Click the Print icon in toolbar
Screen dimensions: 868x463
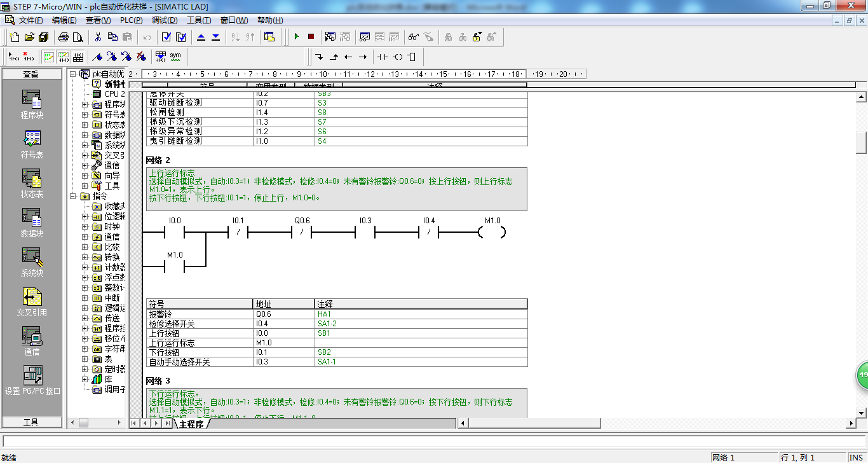64,37
